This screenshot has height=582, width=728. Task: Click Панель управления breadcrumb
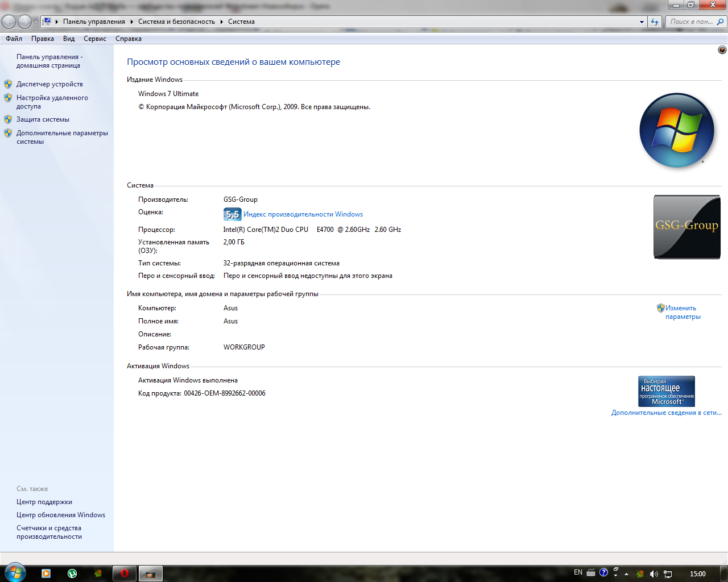tap(94, 22)
